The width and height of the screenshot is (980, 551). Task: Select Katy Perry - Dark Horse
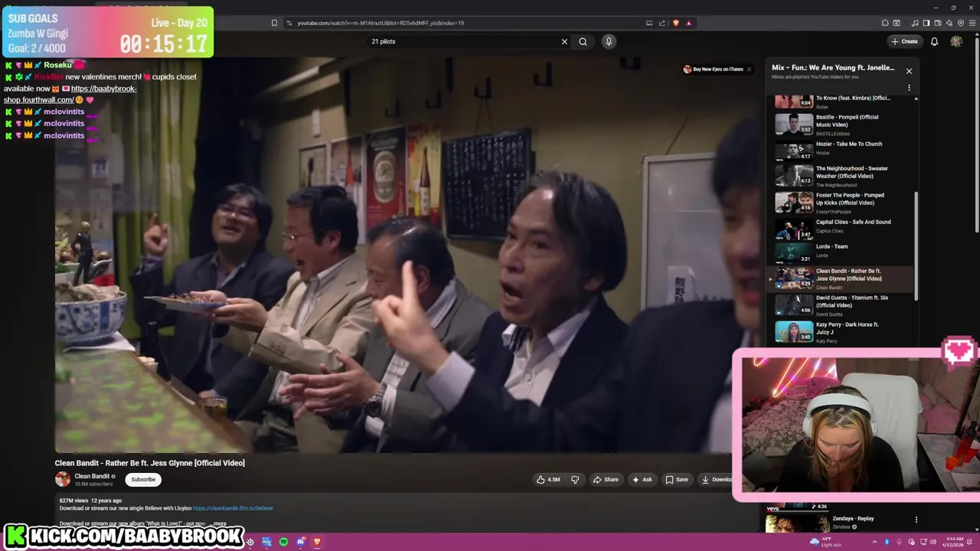click(x=842, y=331)
